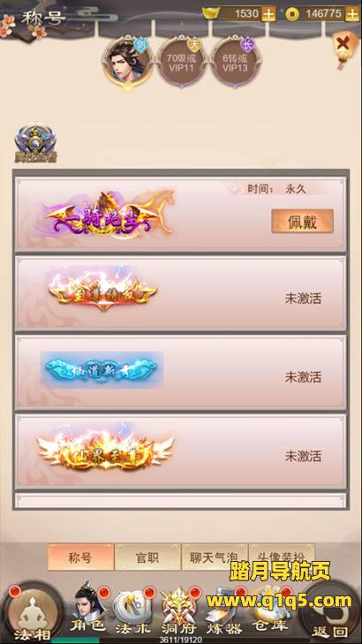Screen dimensions: 362x644
Task: Add gold ingots with plus icon
Action: [x=268, y=14]
